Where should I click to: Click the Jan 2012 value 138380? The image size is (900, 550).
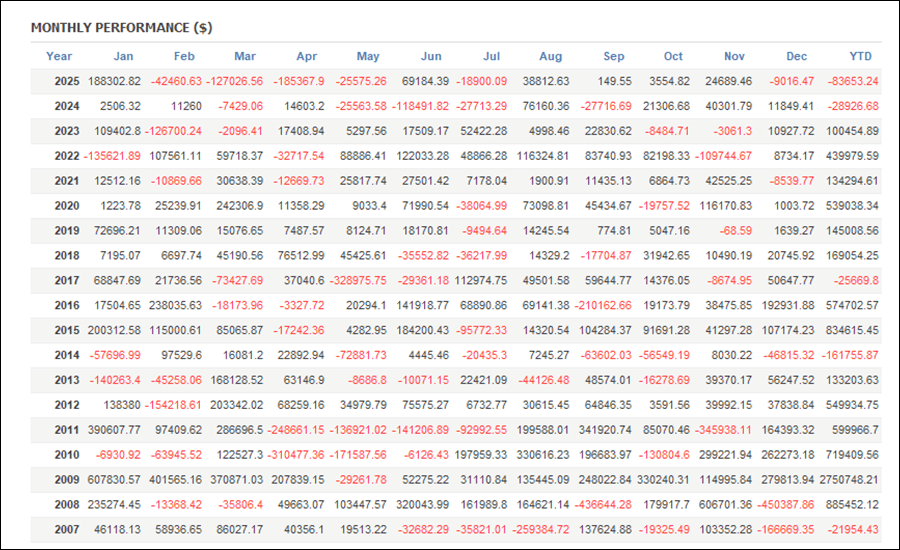pos(120,406)
